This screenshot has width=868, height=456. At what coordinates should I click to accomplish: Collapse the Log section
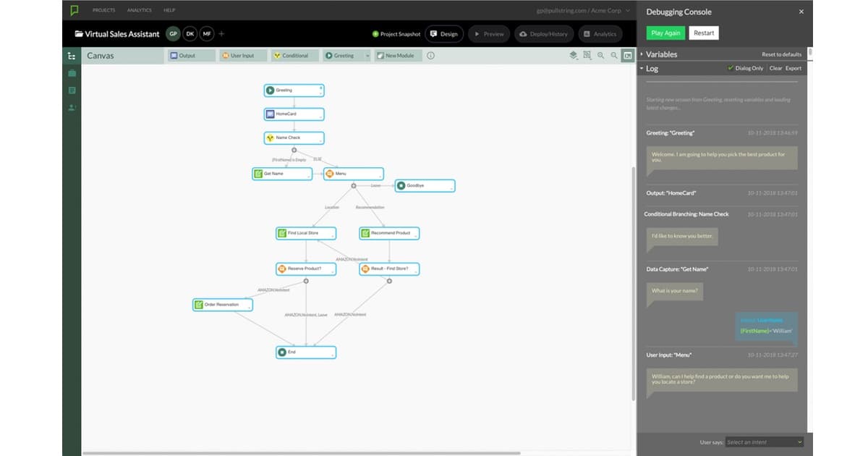coord(642,68)
